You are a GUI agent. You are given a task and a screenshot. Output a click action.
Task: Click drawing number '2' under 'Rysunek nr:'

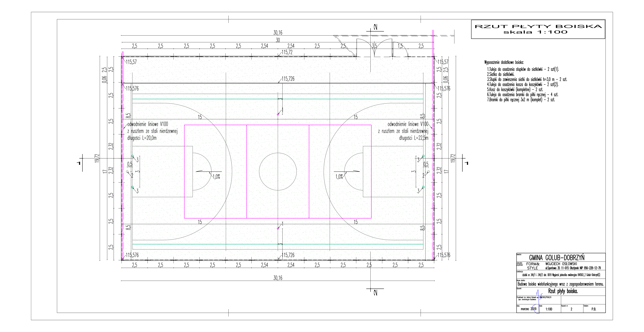571,309
